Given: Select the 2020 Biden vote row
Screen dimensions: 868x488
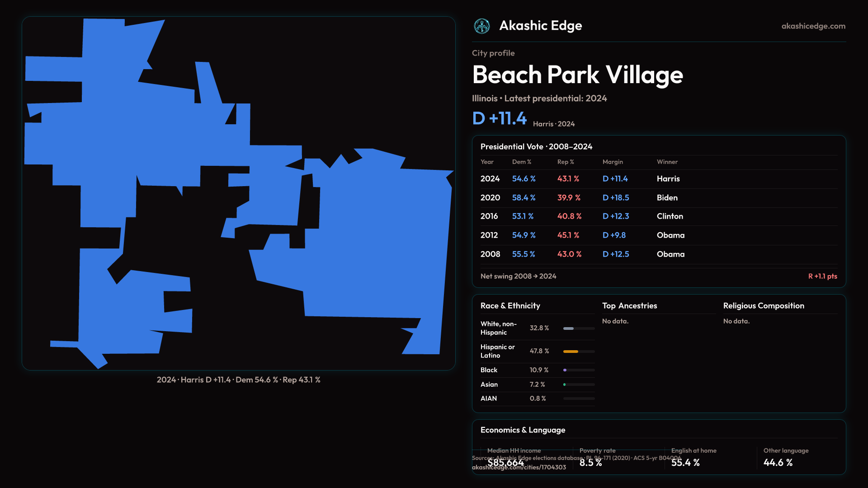Looking at the screenshot, I should 658,198.
